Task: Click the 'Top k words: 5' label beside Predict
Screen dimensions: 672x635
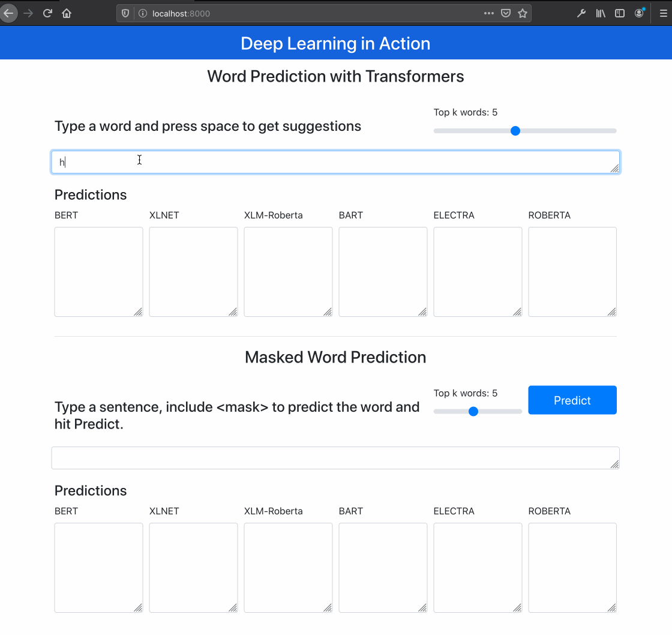Action: click(466, 393)
